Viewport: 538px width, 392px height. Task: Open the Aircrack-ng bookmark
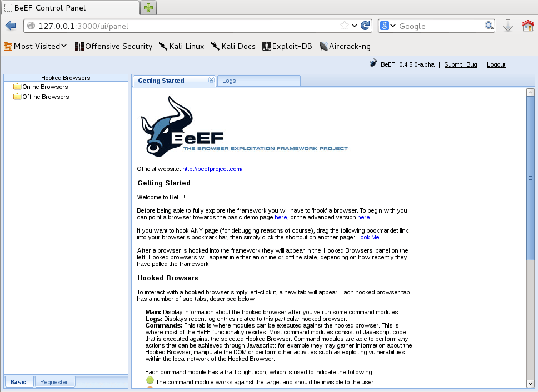pos(345,46)
